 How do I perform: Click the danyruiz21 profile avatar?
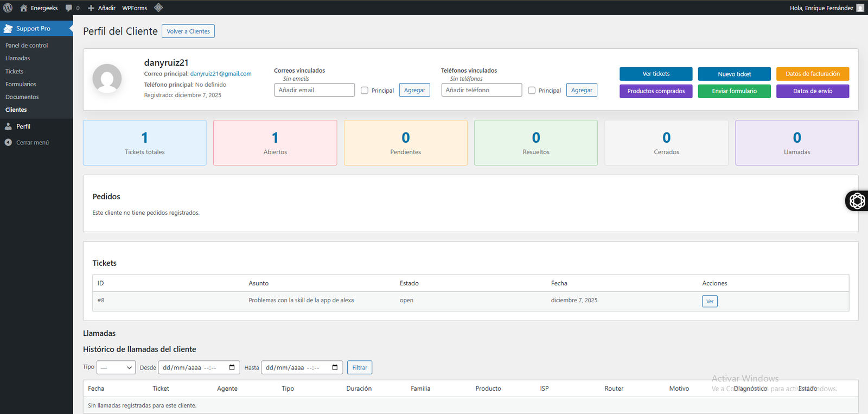[x=107, y=79]
